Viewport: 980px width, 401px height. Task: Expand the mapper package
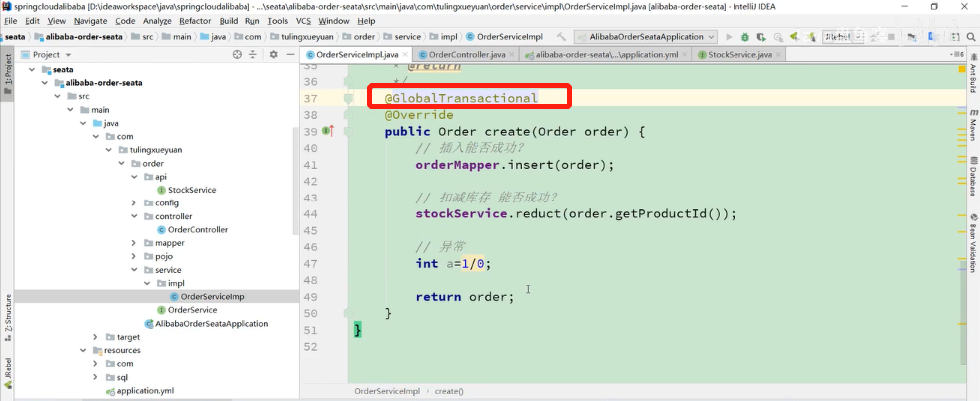click(134, 243)
